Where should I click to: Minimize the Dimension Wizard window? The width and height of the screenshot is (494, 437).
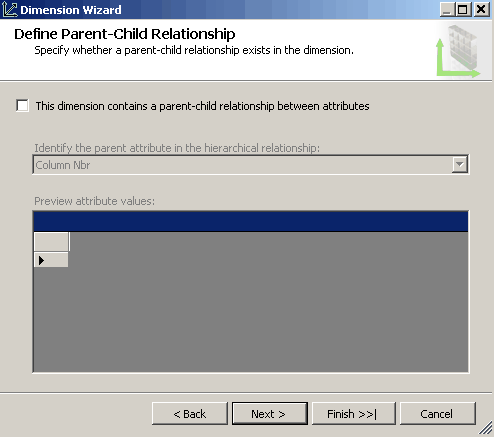447,9
